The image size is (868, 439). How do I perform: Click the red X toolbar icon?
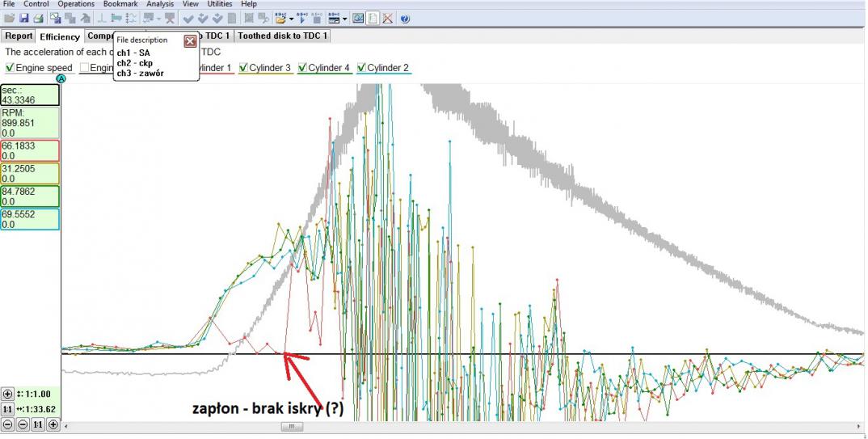pyautogui.click(x=388, y=18)
